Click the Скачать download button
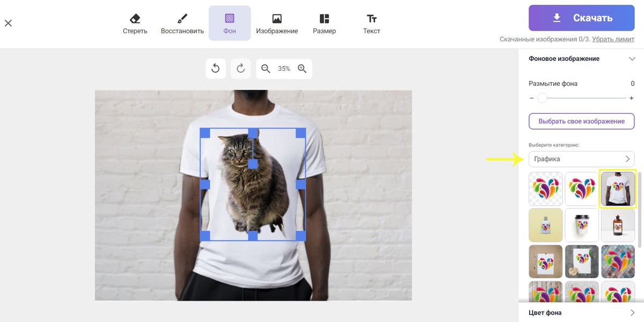The width and height of the screenshot is (644, 322). [x=582, y=18]
